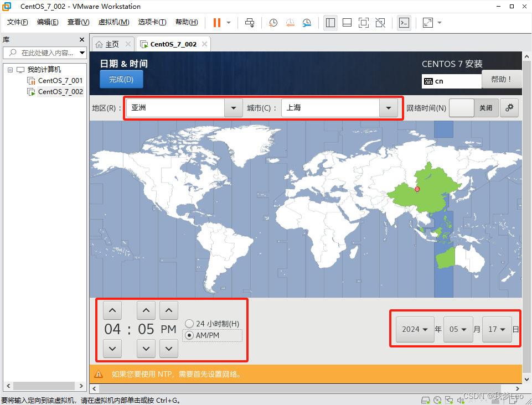Click the network adapter status bar icon
Screen dimensions: 532x405
[449, 400]
